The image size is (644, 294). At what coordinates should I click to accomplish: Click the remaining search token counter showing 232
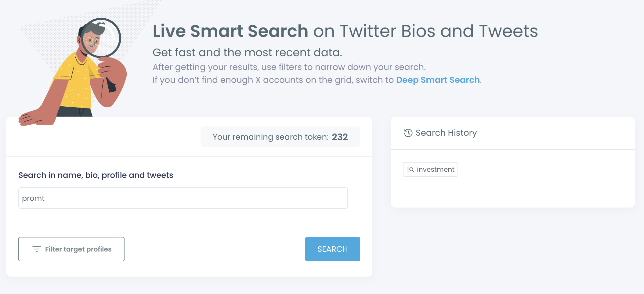[x=280, y=137]
